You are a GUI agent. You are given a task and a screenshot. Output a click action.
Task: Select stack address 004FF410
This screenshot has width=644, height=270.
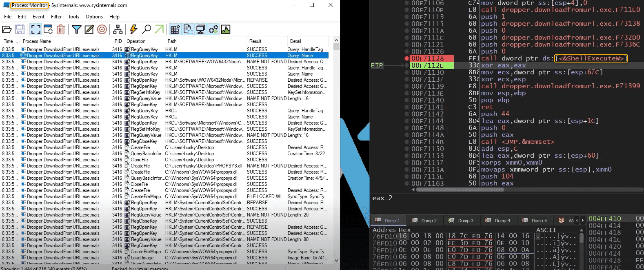coord(605,219)
